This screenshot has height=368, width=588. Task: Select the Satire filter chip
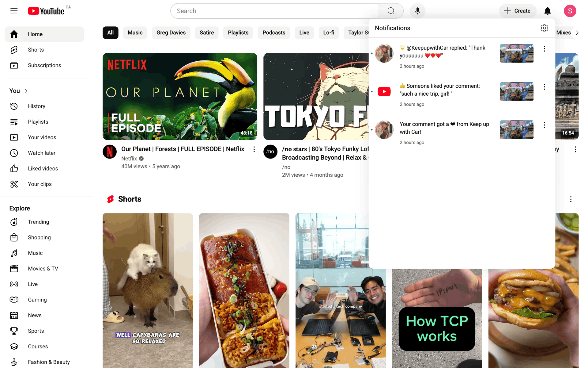click(x=207, y=33)
